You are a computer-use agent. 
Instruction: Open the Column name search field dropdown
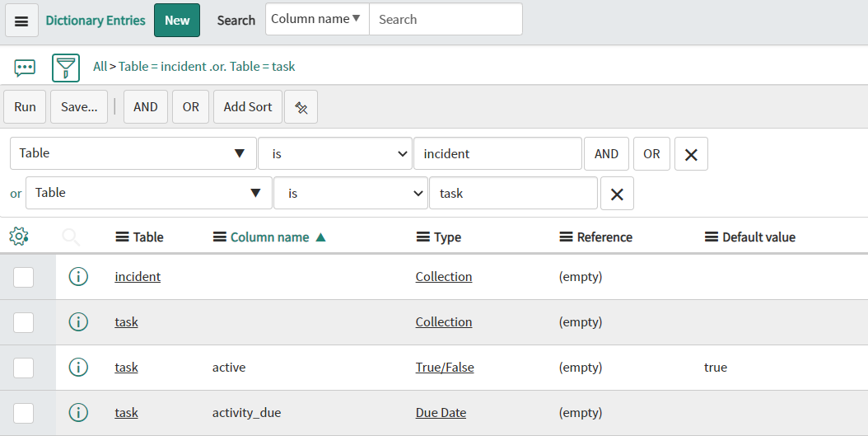click(317, 20)
